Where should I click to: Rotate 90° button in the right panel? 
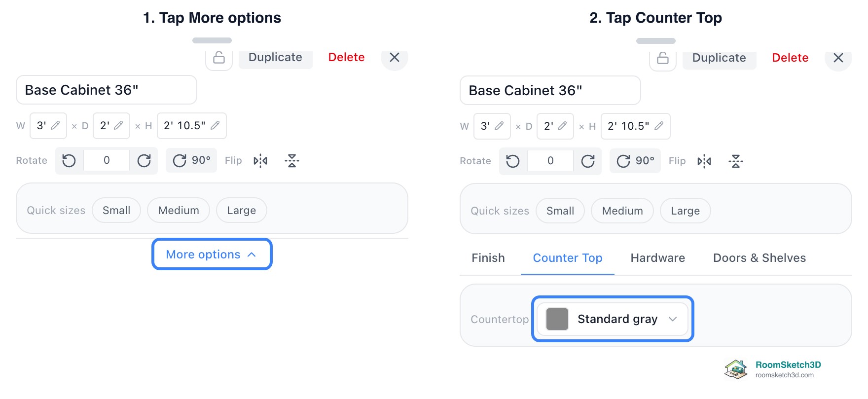tap(635, 161)
